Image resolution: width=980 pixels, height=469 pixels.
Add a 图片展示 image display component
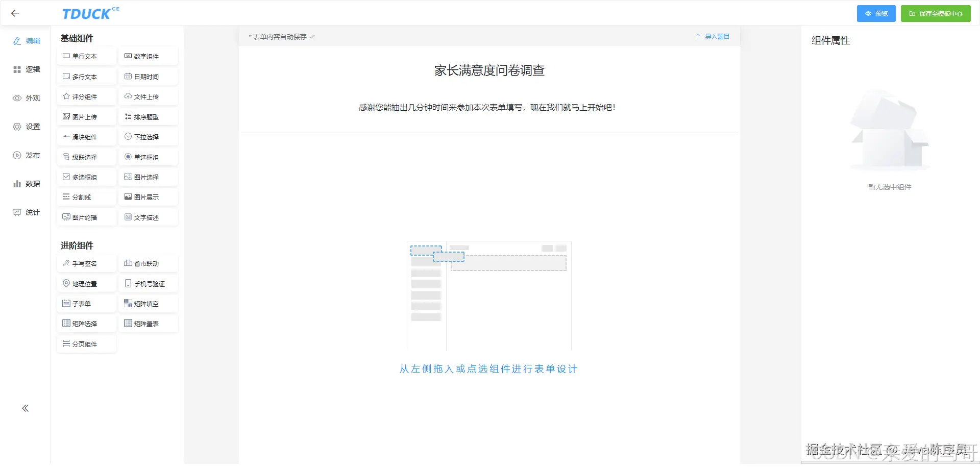[149, 197]
